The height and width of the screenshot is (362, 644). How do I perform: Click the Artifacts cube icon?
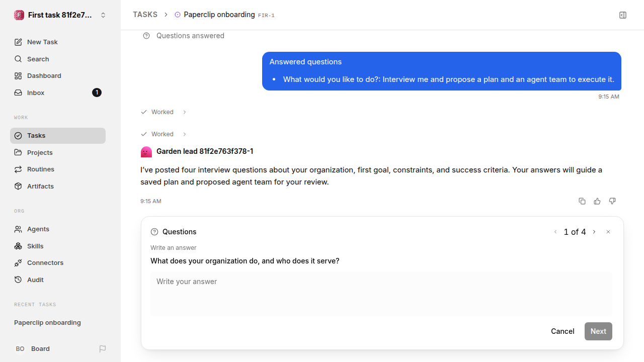(18, 186)
